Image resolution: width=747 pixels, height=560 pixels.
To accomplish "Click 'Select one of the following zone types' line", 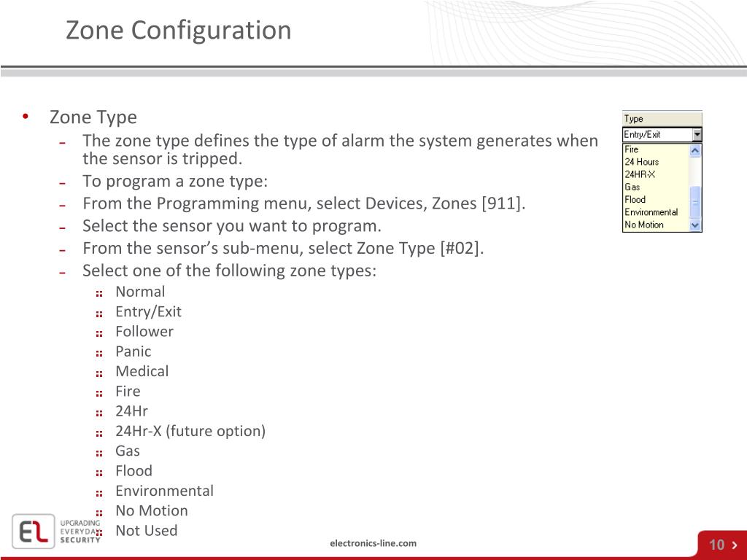I will 229,271.
